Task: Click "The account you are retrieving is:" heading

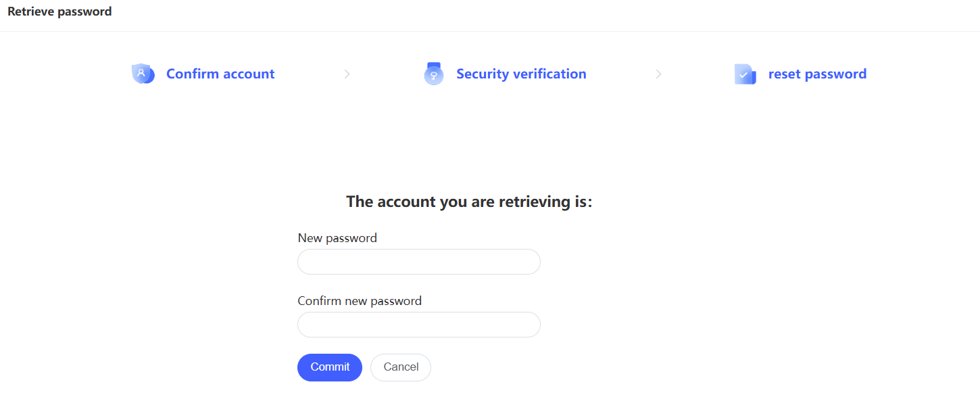Action: click(x=469, y=202)
